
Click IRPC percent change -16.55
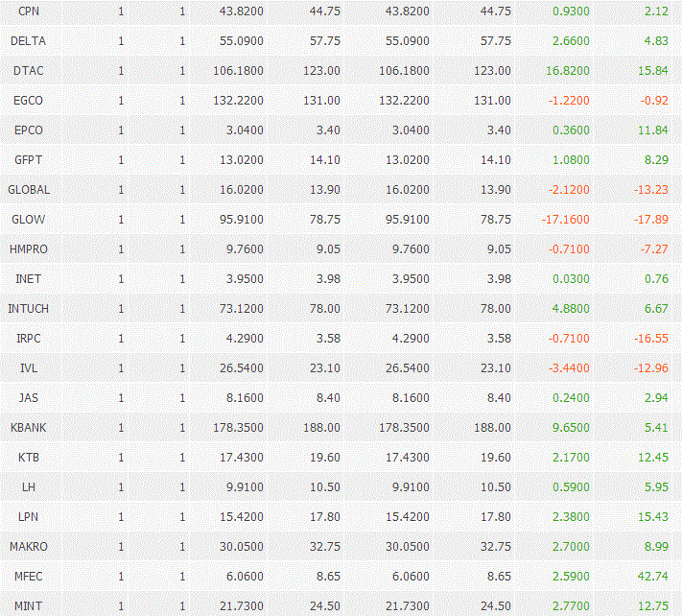[x=650, y=339]
